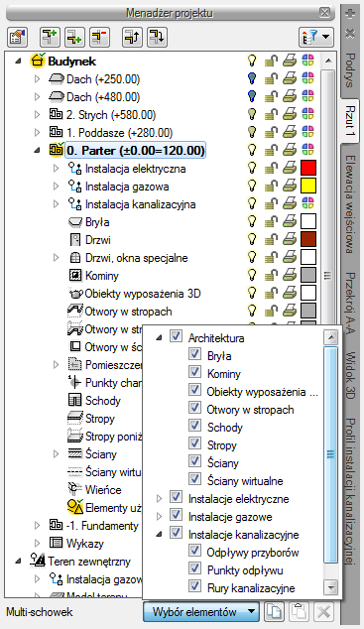Click add storey above toolbar icon
Screen dimensions: 364x629
(x=50, y=38)
